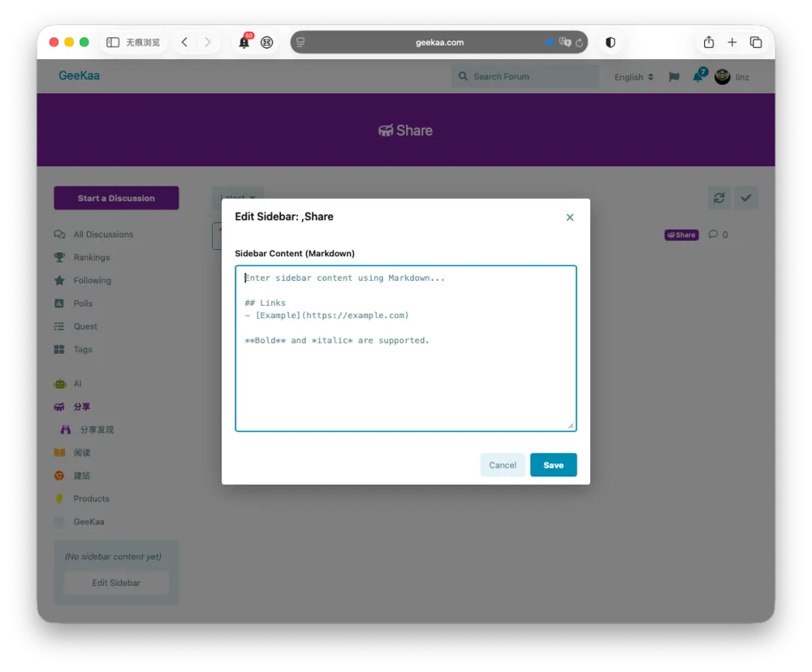Select Polls in the sidebar navigation

(83, 304)
